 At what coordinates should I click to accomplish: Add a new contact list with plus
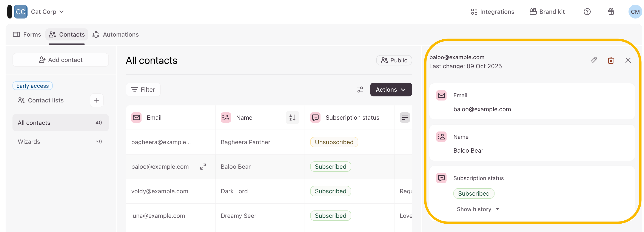pyautogui.click(x=97, y=100)
